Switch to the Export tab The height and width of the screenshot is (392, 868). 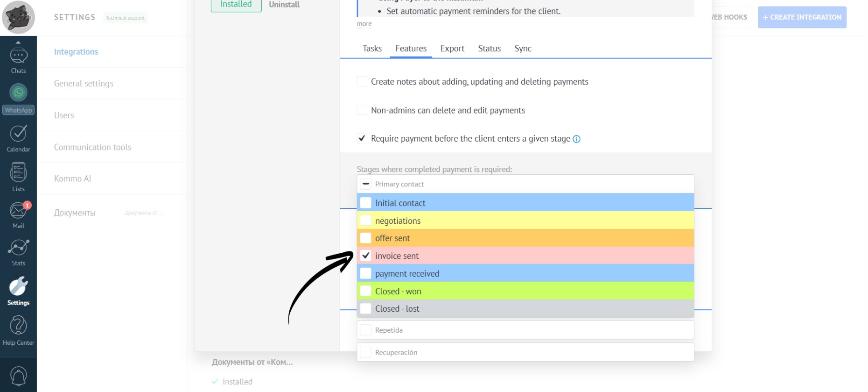pyautogui.click(x=452, y=49)
